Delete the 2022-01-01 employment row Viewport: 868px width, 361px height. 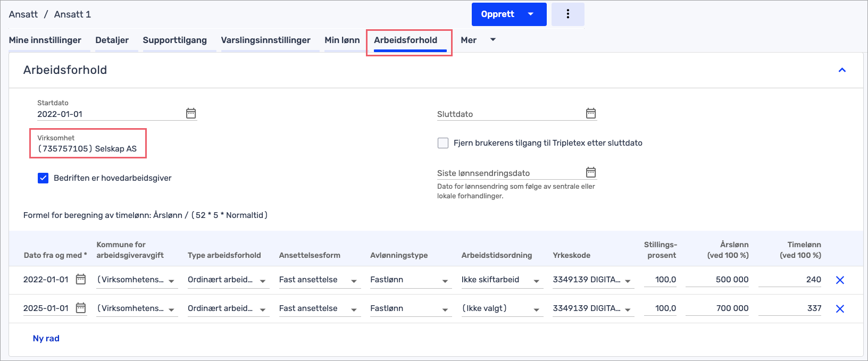[x=840, y=280]
